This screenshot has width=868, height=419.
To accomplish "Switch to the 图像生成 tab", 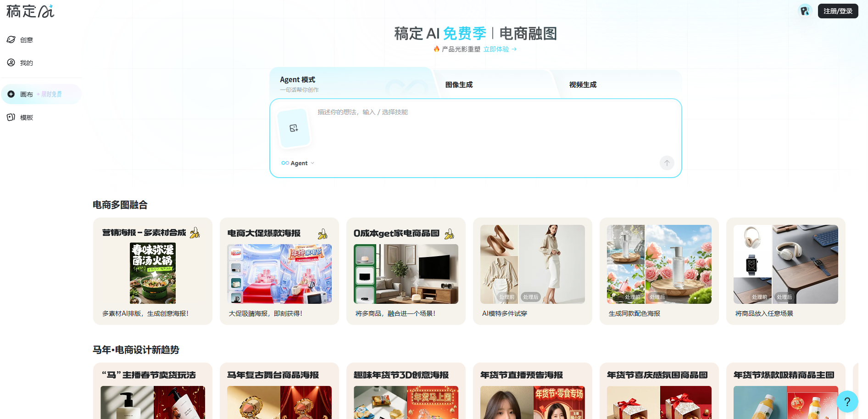I will pyautogui.click(x=458, y=84).
